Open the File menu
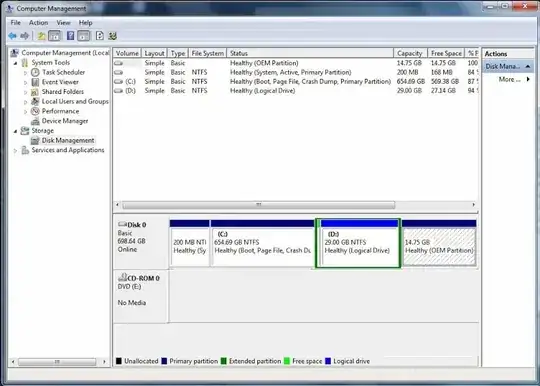 tap(15, 23)
